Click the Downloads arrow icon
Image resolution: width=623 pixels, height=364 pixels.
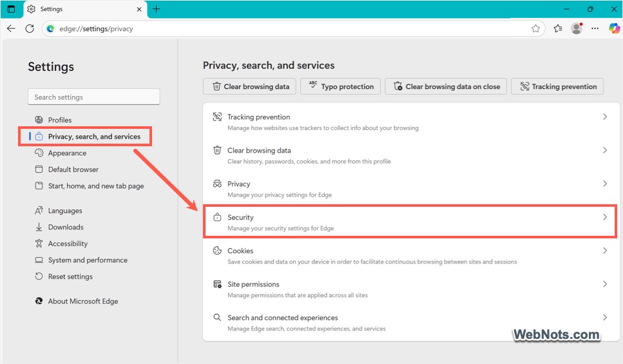point(39,227)
